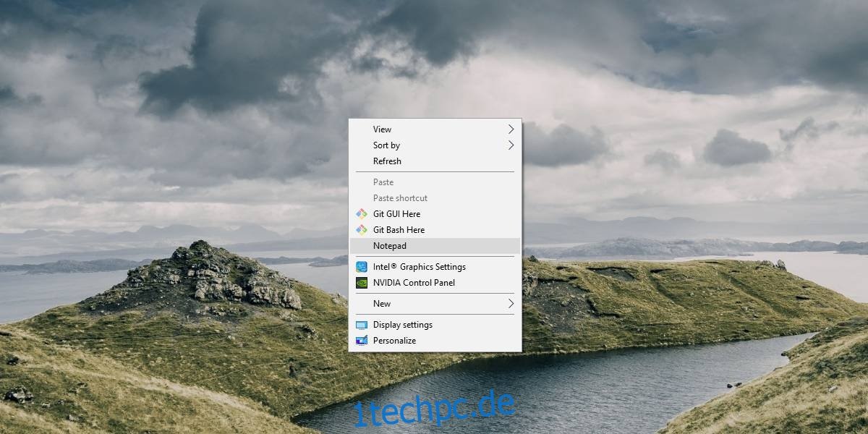Expand the New submenu arrow
Image resolution: width=868 pixels, height=434 pixels.
[x=511, y=304]
